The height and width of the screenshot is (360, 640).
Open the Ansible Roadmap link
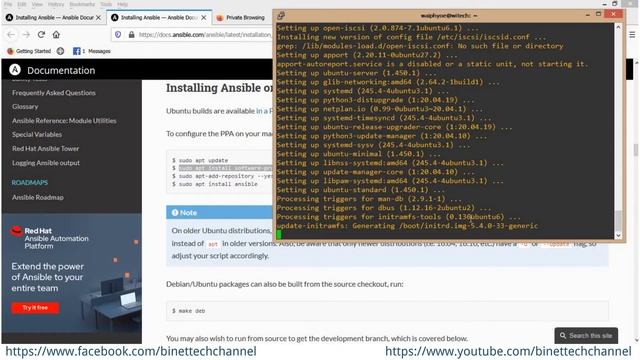tap(38, 198)
